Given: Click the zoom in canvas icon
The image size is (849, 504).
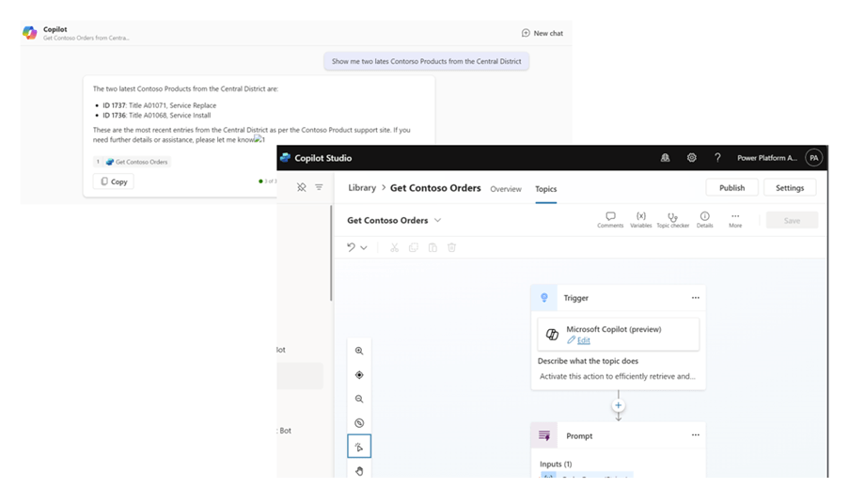Looking at the screenshot, I should (x=359, y=351).
